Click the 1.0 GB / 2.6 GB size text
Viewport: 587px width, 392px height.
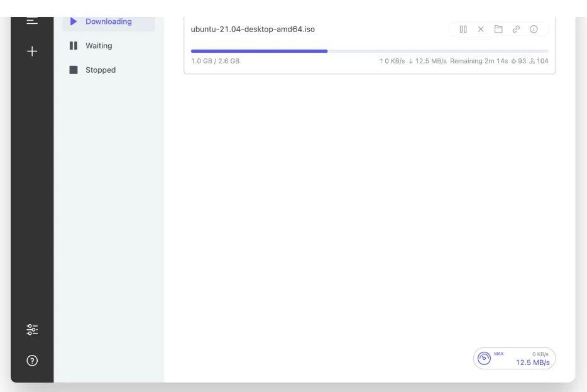tap(216, 61)
